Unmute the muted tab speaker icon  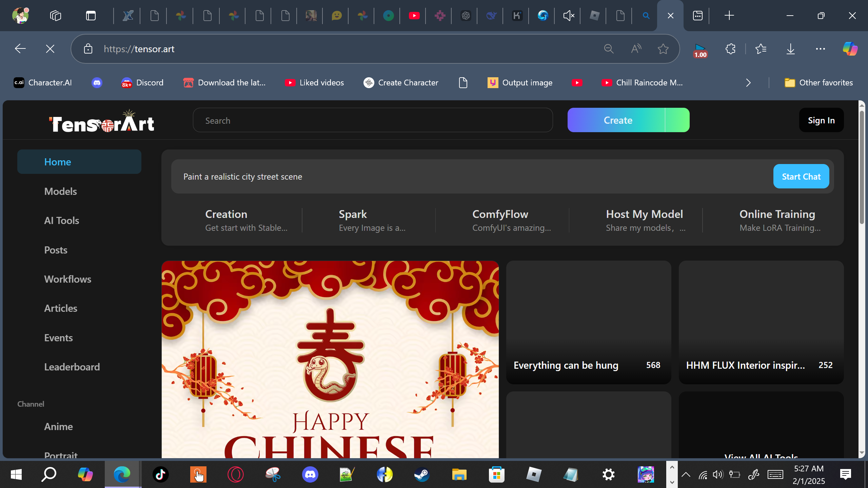click(569, 16)
